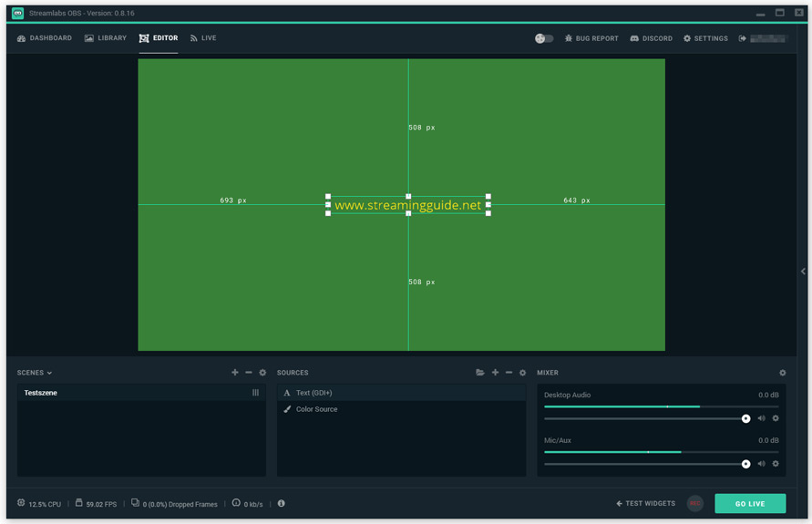Select the Color Source row
Viewport: 812px width, 524px height.
point(401,409)
